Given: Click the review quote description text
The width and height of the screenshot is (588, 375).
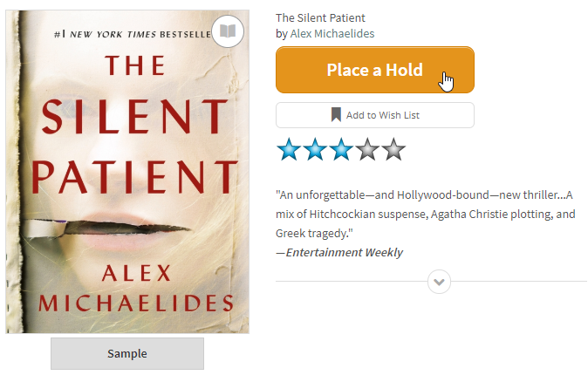Looking at the screenshot, I should point(425,215).
